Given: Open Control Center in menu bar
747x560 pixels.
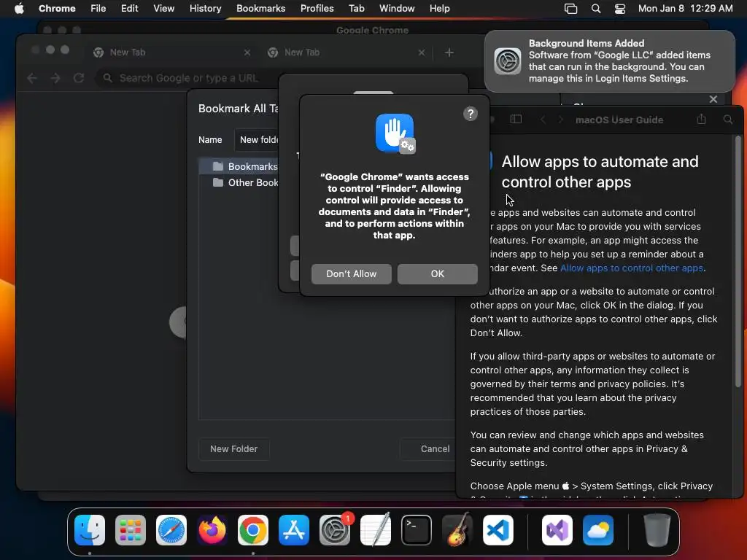Looking at the screenshot, I should tap(620, 9).
